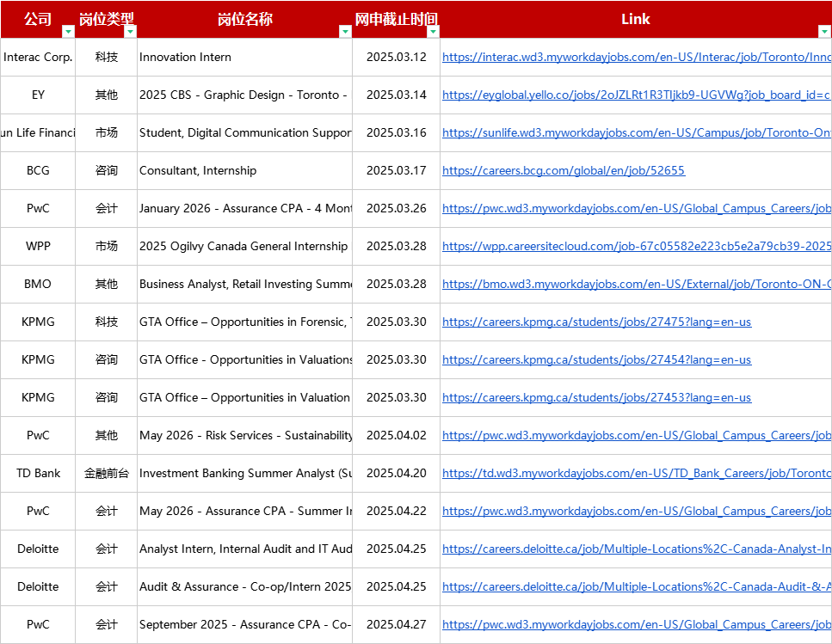Select the BMO company cell
The image size is (832, 644).
point(38,284)
